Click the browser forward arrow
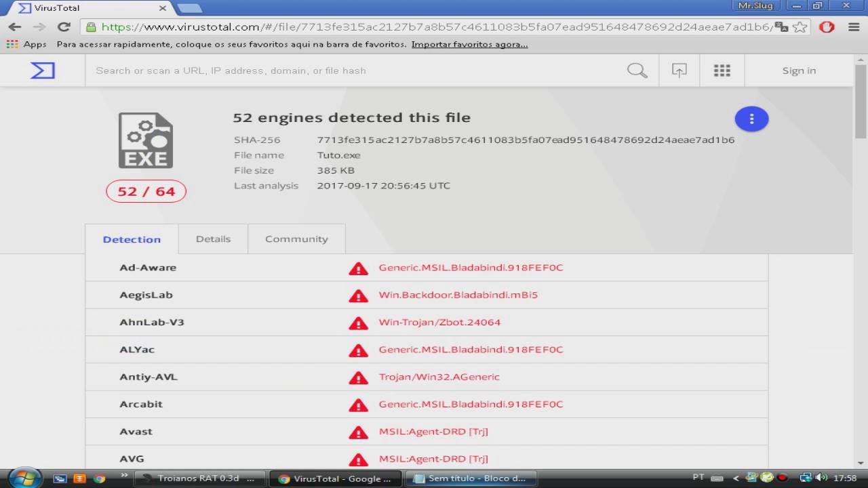 [x=39, y=27]
